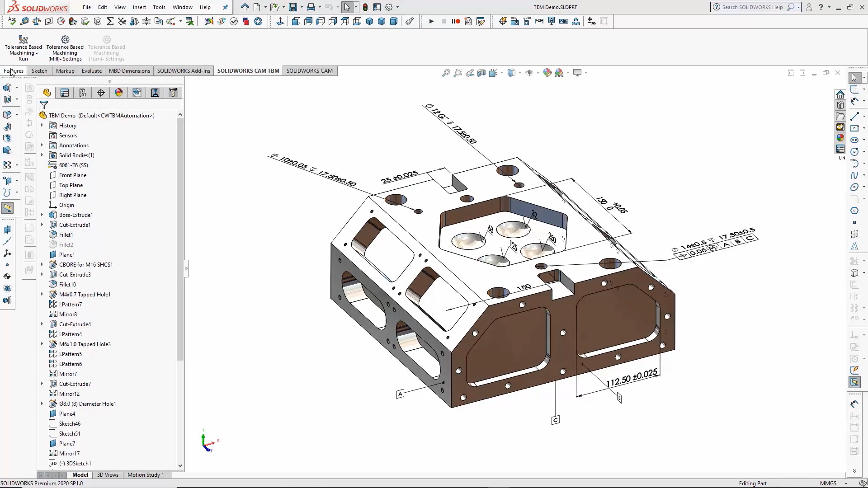Expand Ø8.0 (8) Diameter Hole1
The width and height of the screenshot is (868, 488).
(x=42, y=404)
